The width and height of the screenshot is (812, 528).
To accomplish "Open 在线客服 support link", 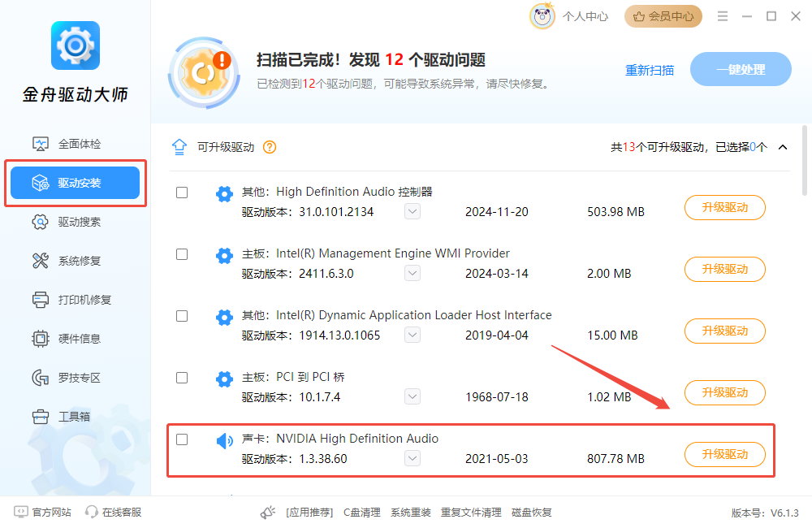I will click(114, 512).
